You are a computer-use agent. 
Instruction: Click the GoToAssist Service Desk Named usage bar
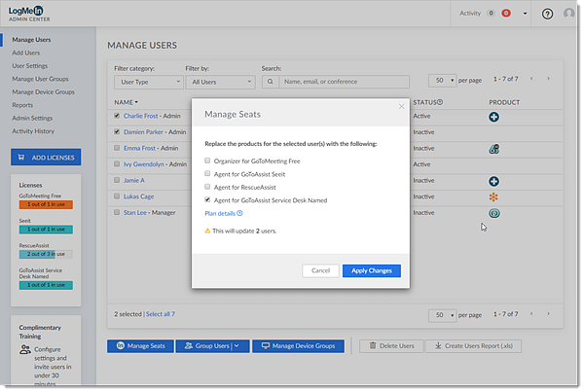[x=46, y=285]
